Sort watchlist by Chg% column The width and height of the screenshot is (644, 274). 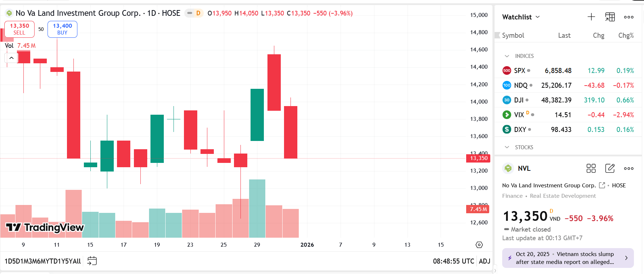coord(626,35)
